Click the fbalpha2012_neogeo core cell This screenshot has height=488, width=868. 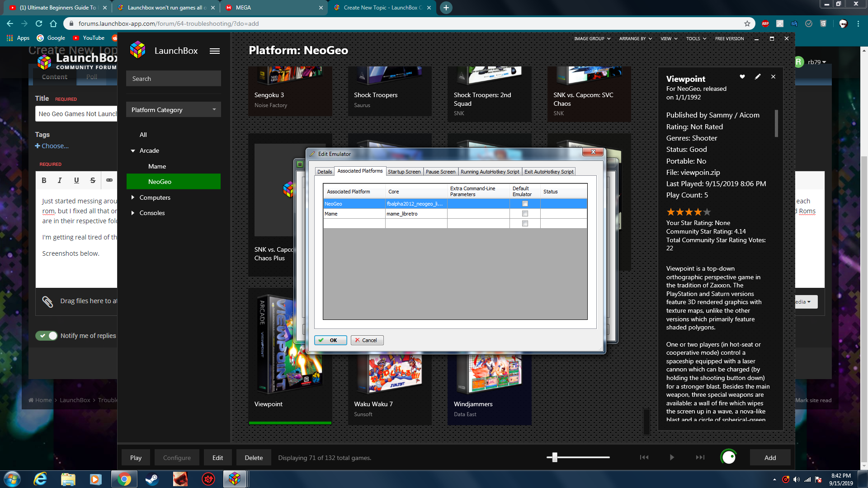416,204
